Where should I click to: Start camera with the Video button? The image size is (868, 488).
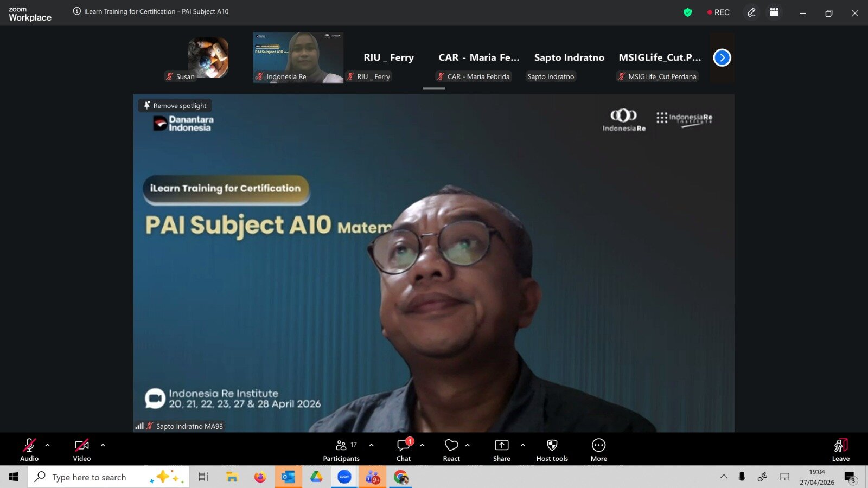[82, 450]
